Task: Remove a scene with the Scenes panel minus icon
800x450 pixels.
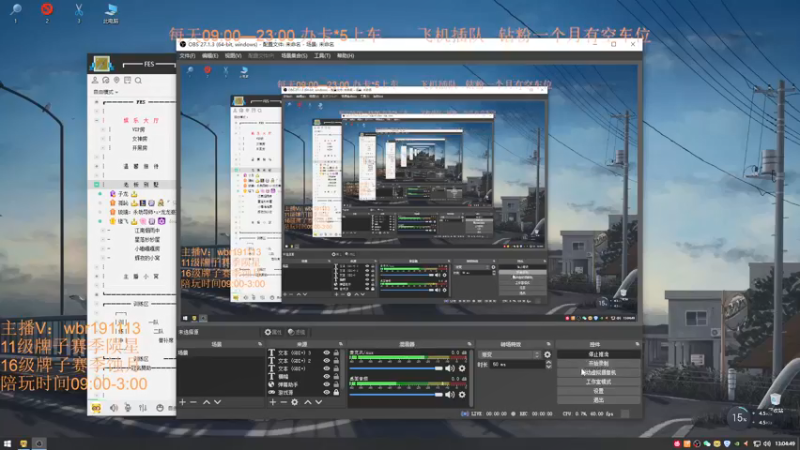Action: 193,402
